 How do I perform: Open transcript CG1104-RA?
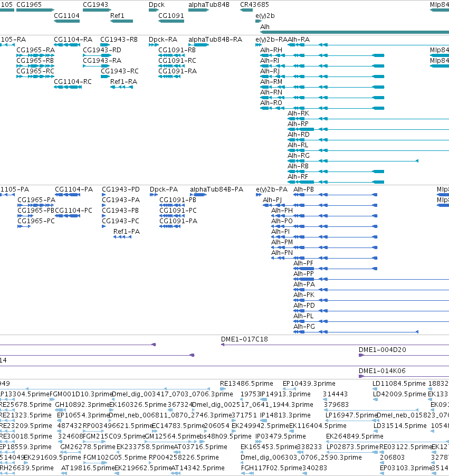coord(68,45)
